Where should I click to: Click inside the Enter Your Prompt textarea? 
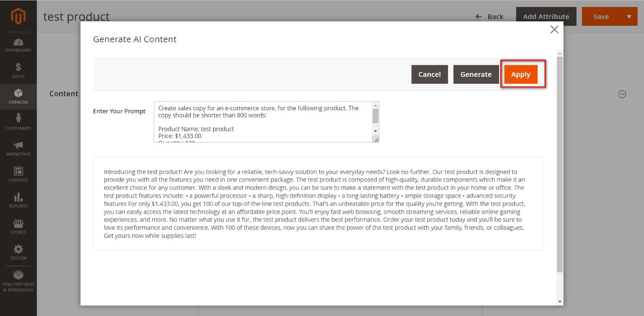tap(264, 122)
